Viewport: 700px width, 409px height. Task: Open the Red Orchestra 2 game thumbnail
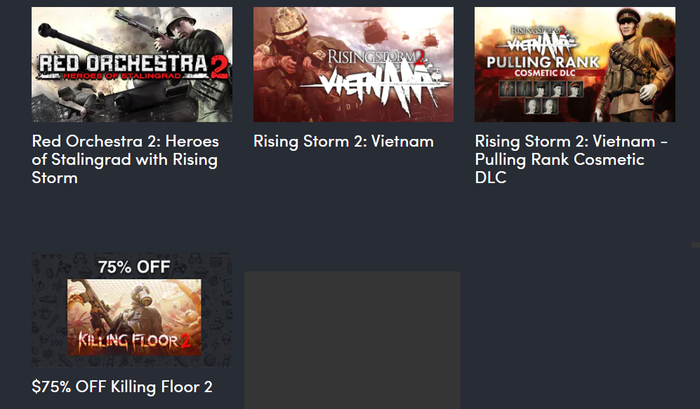pyautogui.click(x=132, y=64)
